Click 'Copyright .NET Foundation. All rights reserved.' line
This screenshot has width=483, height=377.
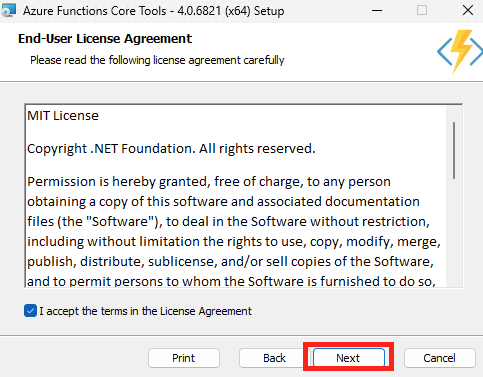pos(171,149)
